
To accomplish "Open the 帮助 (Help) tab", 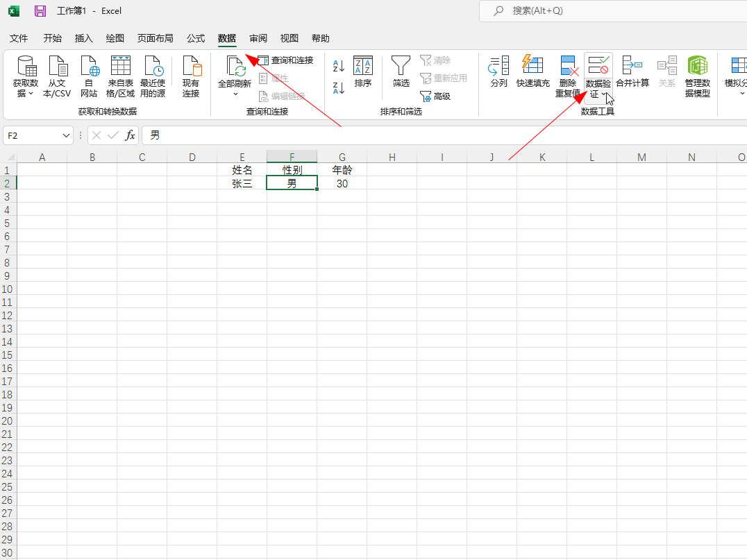I will click(x=321, y=38).
